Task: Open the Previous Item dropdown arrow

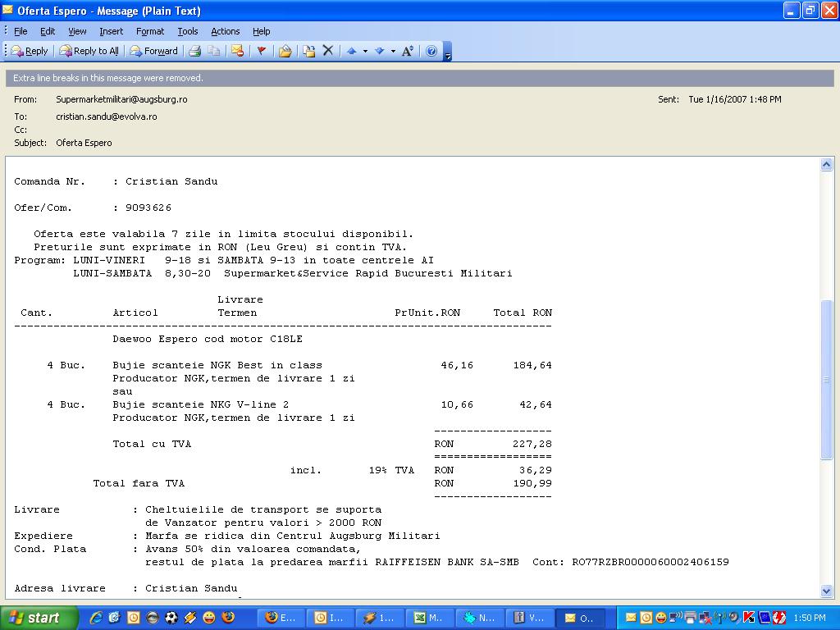Action: coord(365,51)
